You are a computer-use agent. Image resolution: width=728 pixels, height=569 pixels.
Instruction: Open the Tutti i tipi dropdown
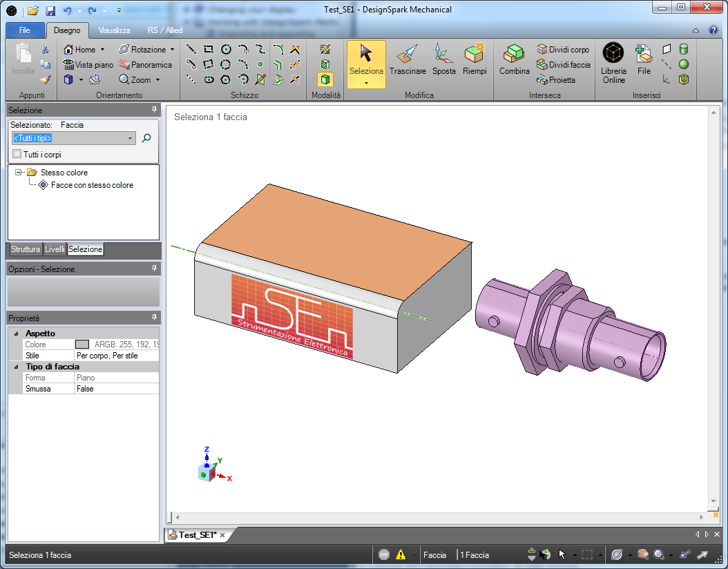[131, 138]
